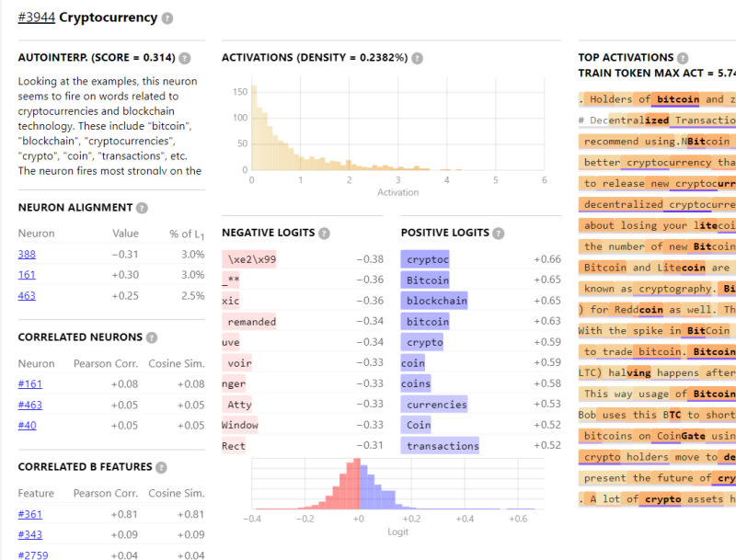Click the 'remanded' negative logit token
The height and width of the screenshot is (560, 736).
pyautogui.click(x=251, y=322)
